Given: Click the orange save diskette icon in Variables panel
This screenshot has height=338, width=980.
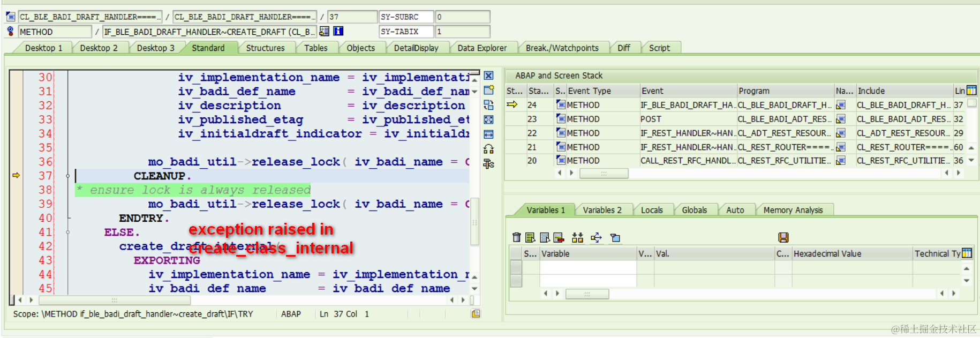Looking at the screenshot, I should click(x=783, y=237).
